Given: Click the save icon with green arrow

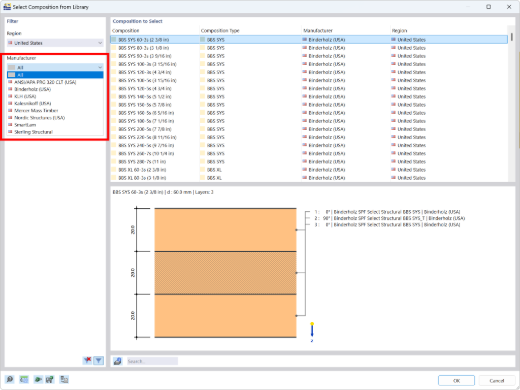Looking at the screenshot, I should [49, 379].
